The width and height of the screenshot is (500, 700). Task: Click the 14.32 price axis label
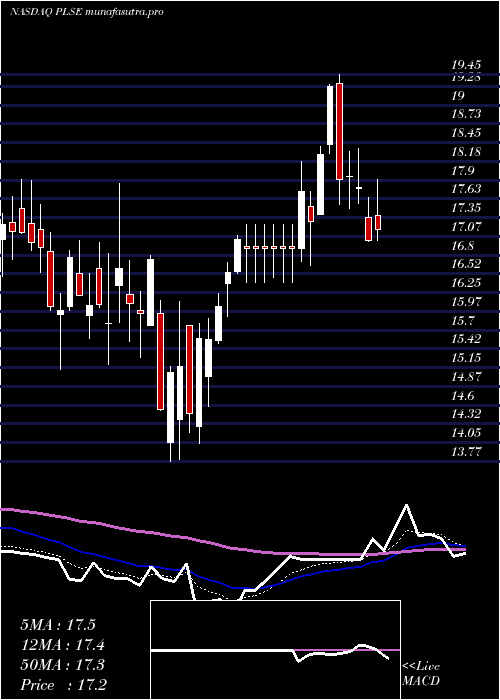(466, 414)
